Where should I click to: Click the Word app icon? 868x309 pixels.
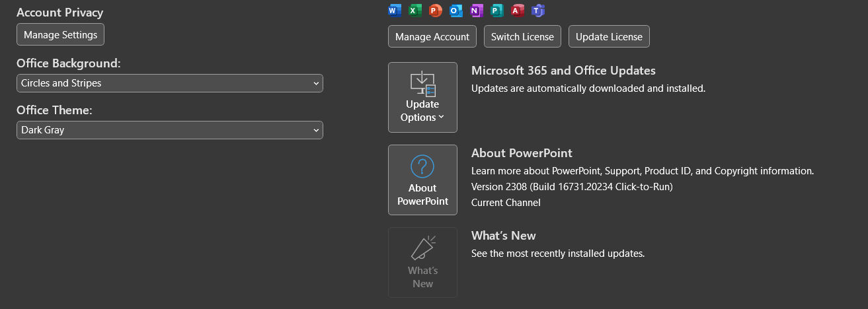(x=395, y=10)
